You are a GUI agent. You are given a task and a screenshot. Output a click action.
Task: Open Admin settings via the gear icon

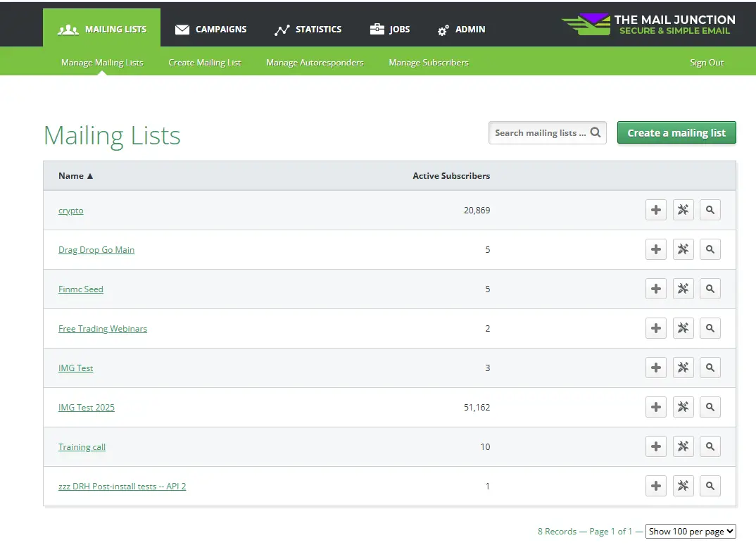[442, 30]
